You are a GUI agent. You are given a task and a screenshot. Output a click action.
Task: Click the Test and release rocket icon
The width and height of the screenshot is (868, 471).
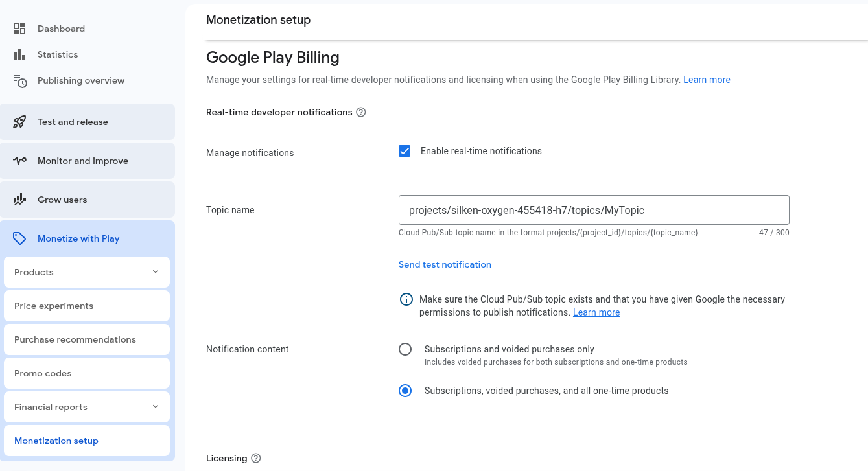[19, 122]
